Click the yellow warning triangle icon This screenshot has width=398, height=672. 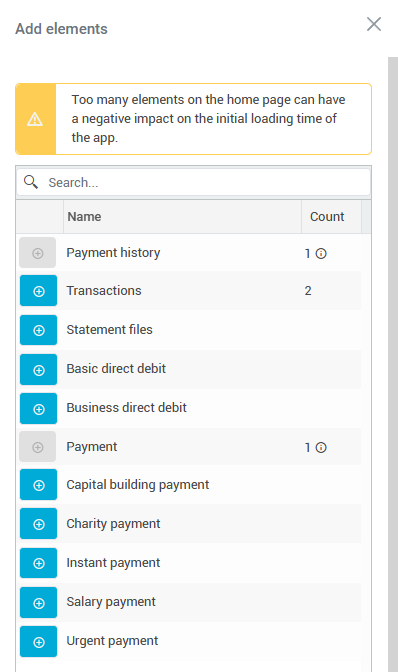pyautogui.click(x=35, y=119)
